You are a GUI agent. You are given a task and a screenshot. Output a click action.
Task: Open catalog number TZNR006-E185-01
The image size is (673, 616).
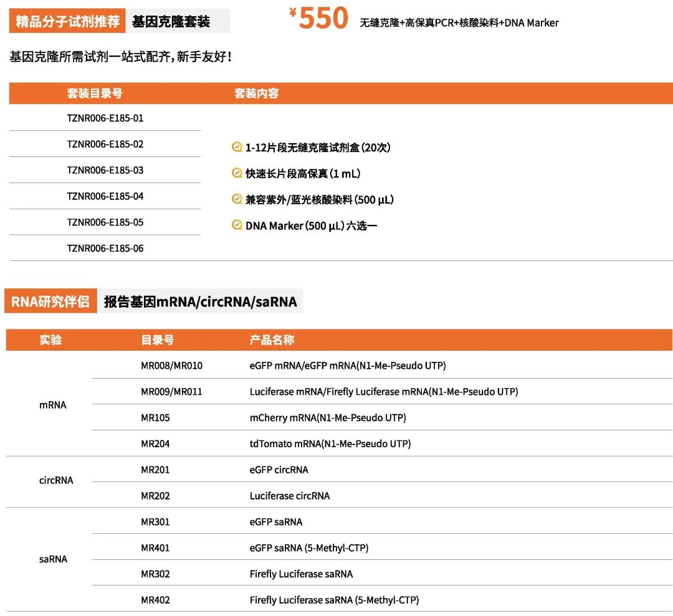point(105,118)
